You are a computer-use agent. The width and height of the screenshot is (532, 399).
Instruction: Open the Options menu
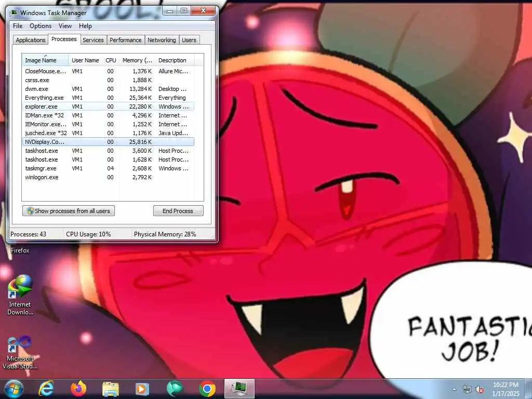(41, 26)
